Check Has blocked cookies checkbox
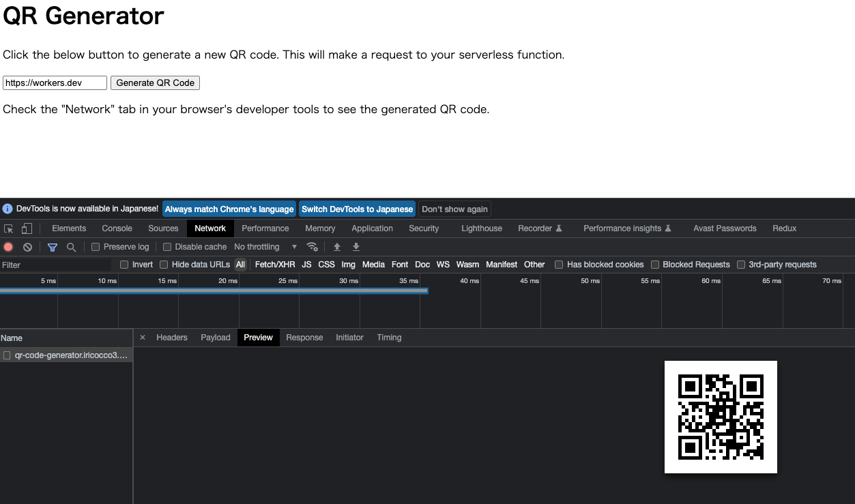This screenshot has width=855, height=504. coord(559,265)
